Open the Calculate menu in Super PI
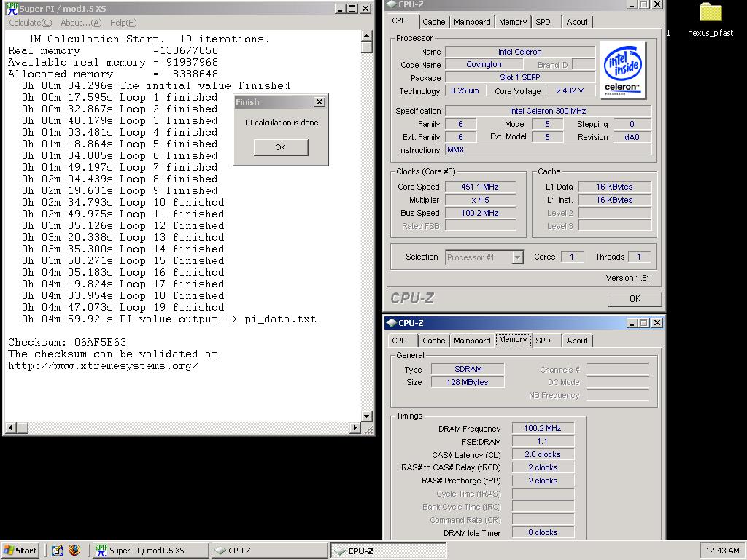 [x=31, y=23]
